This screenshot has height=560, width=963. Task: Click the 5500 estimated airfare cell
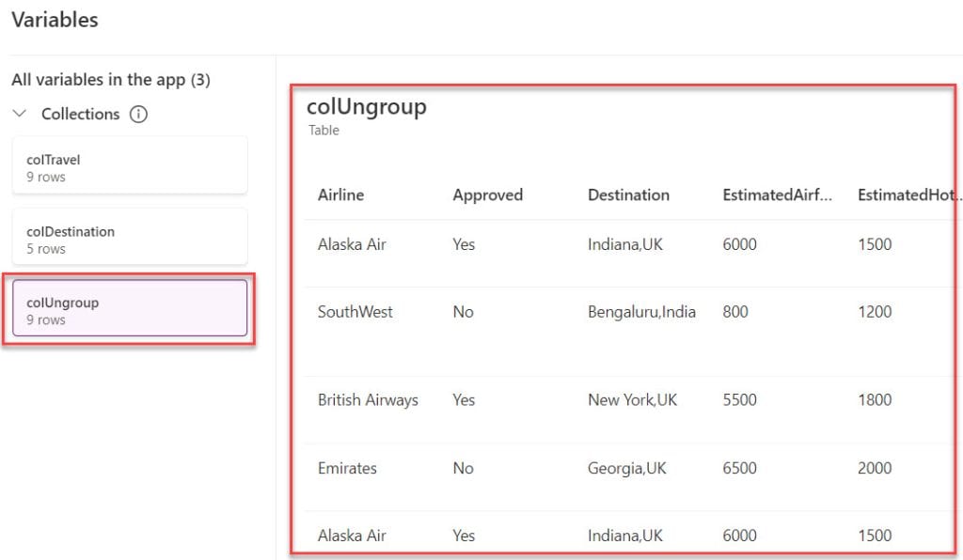739,400
